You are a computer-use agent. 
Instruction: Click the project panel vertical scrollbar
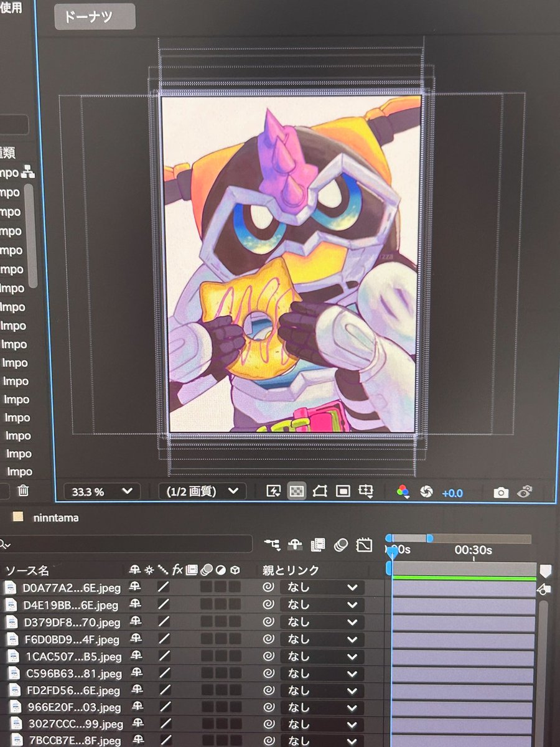pyautogui.click(x=29, y=235)
